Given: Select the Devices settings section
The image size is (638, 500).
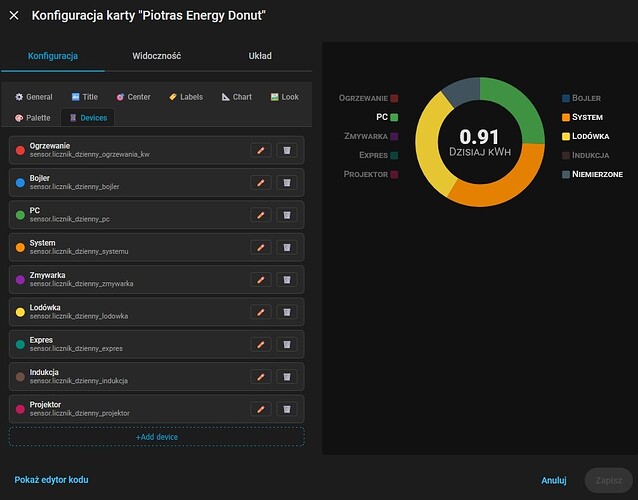Looking at the screenshot, I should (x=88, y=118).
